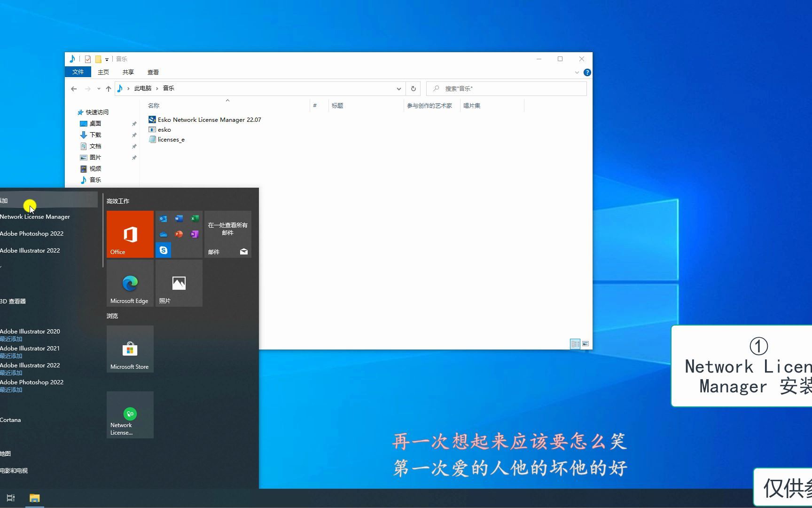This screenshot has height=508, width=812.
Task: Switch to the 主页 ribbon tab
Action: click(103, 72)
